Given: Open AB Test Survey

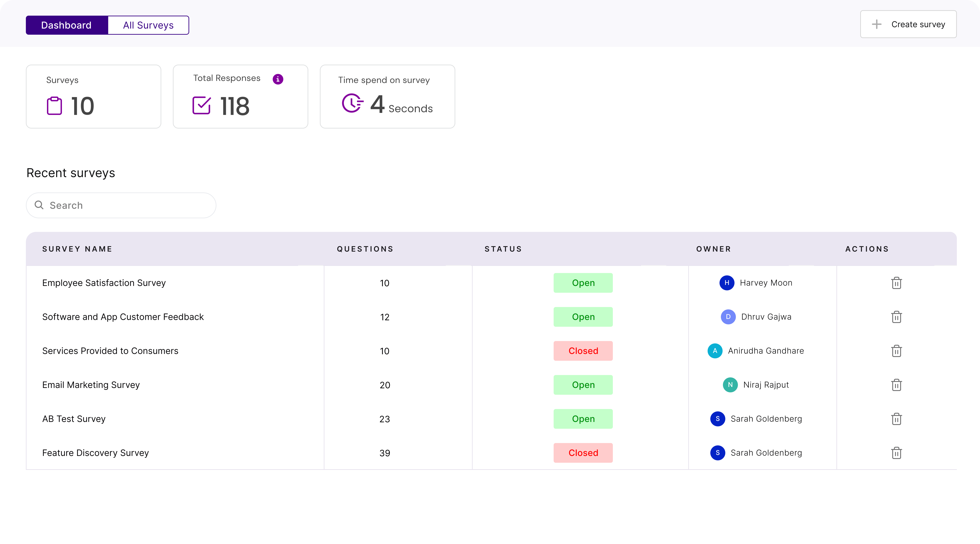Looking at the screenshot, I should [74, 419].
